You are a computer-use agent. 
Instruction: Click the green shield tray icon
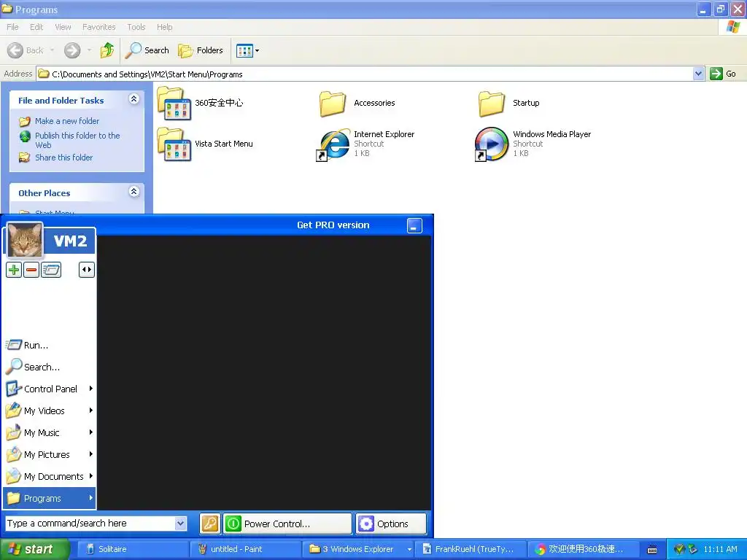(679, 549)
